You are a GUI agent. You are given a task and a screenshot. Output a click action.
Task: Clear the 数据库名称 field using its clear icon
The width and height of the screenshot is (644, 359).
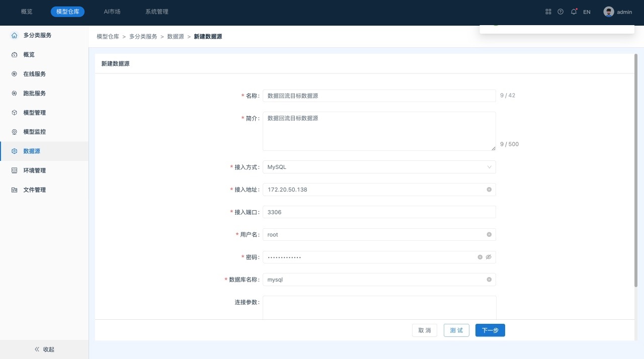(x=489, y=280)
